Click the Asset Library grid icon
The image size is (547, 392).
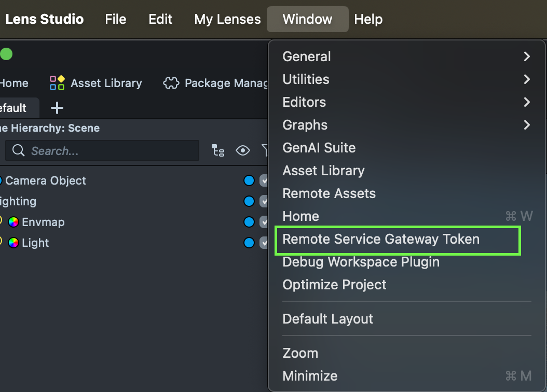[x=57, y=83]
